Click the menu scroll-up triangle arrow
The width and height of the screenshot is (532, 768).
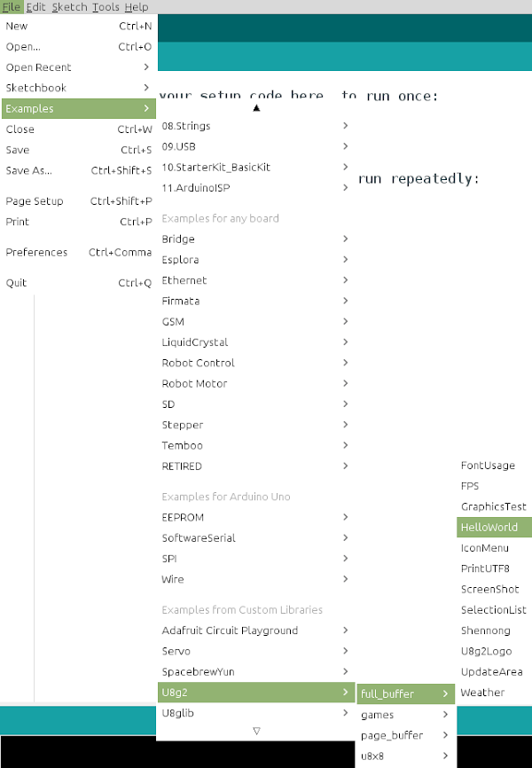(256, 108)
